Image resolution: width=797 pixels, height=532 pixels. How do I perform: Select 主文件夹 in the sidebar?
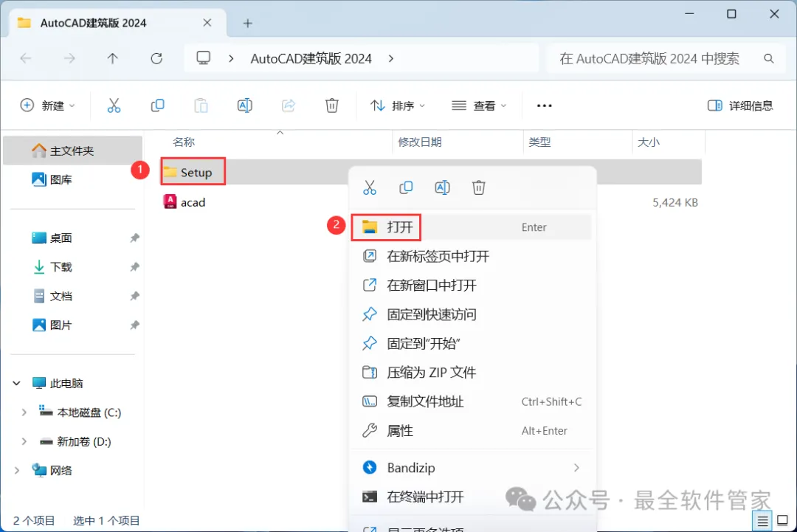tap(72, 151)
